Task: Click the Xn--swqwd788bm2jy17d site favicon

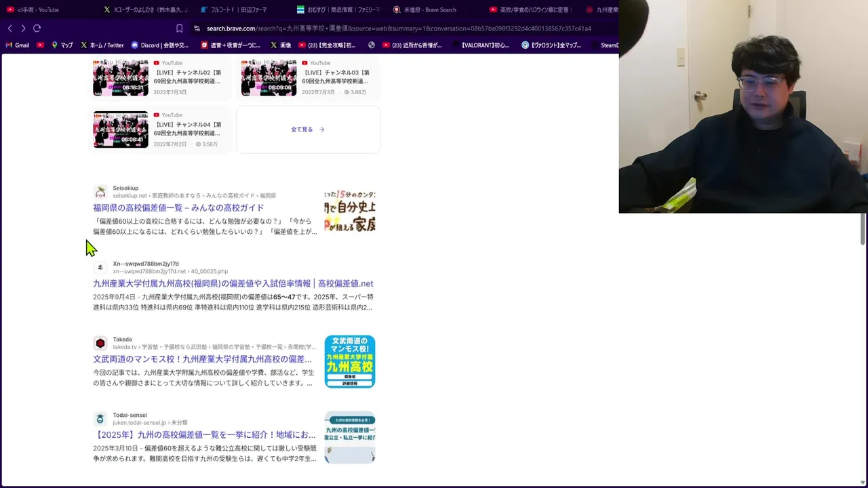Action: 100,267
